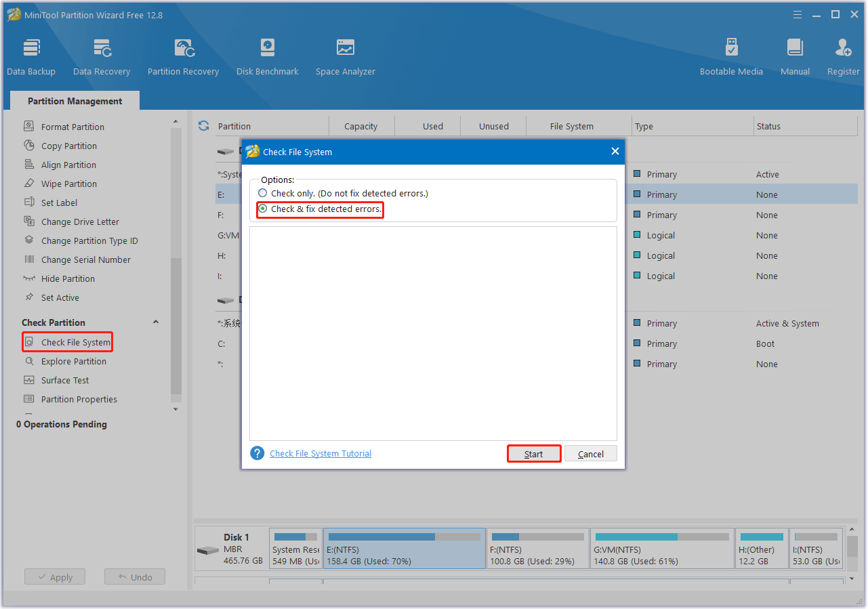This screenshot has width=868, height=609.
Task: Open Space Analyzer tool
Action: click(346, 57)
